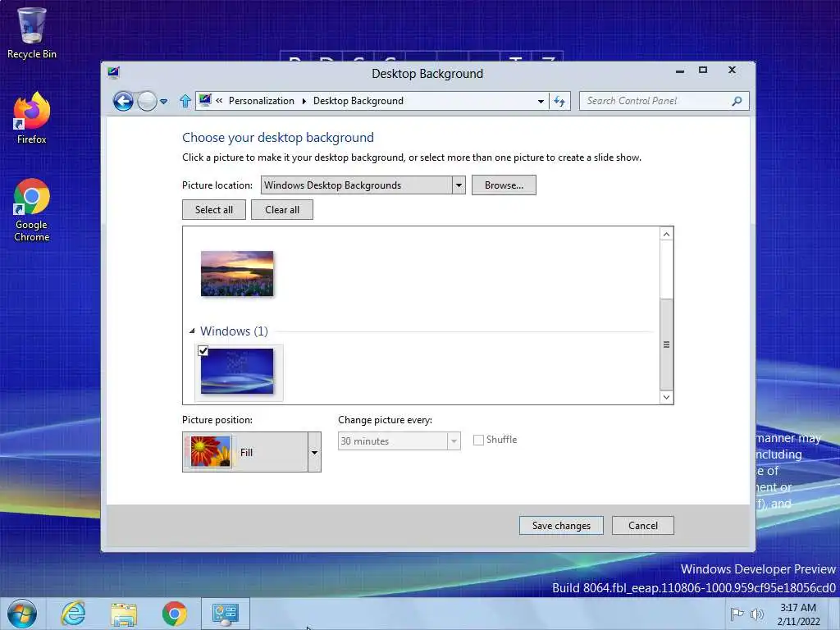Launch Internet Explorer from taskbar
Screen dimensions: 840x630
coord(73,614)
